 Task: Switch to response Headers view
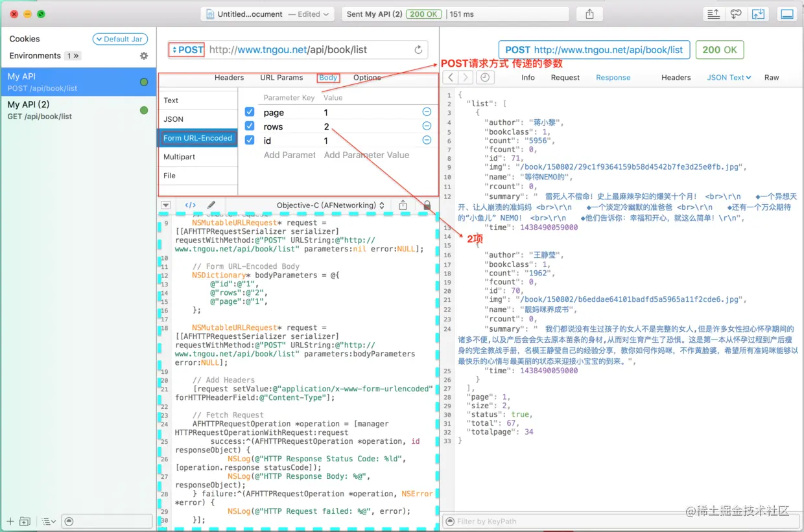[676, 77]
